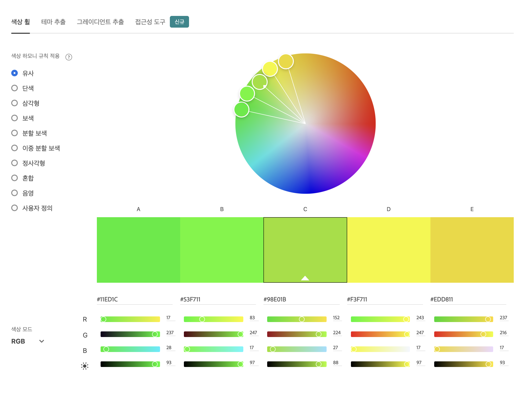Select the 단색 harmony rule radio button
Screen dimensions: 532x396
tap(15, 88)
